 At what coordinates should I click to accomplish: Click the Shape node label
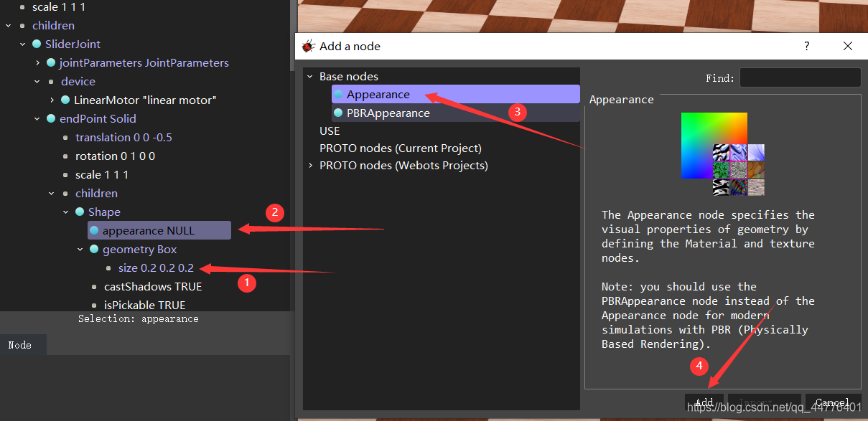click(x=104, y=212)
